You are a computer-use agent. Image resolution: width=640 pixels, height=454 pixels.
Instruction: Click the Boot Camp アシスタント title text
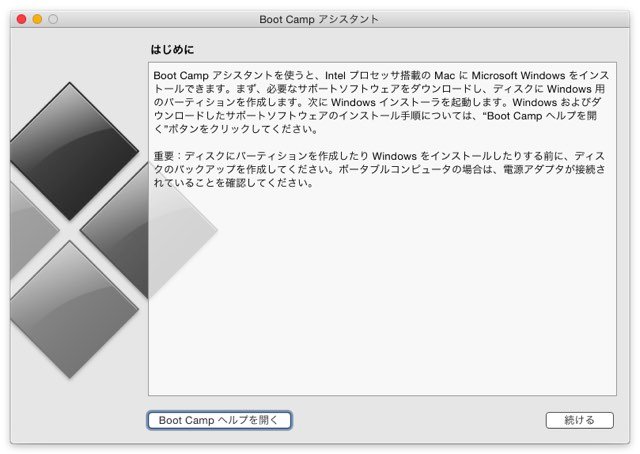(x=319, y=19)
